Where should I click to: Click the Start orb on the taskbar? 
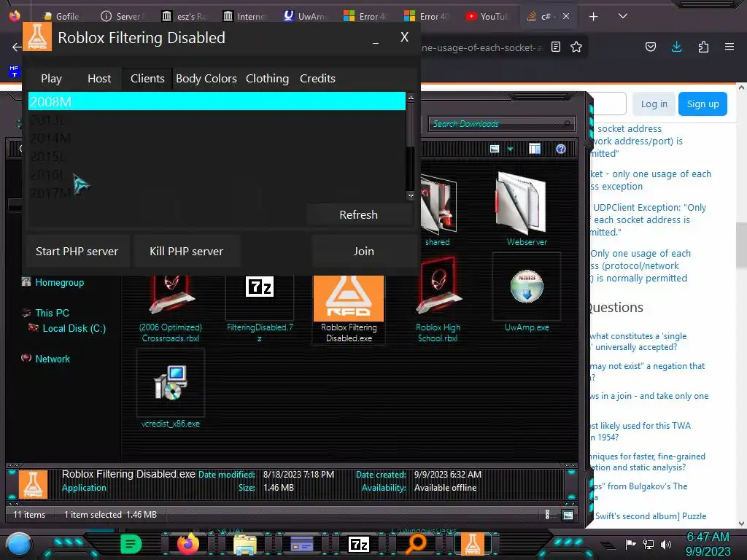pos(19,544)
